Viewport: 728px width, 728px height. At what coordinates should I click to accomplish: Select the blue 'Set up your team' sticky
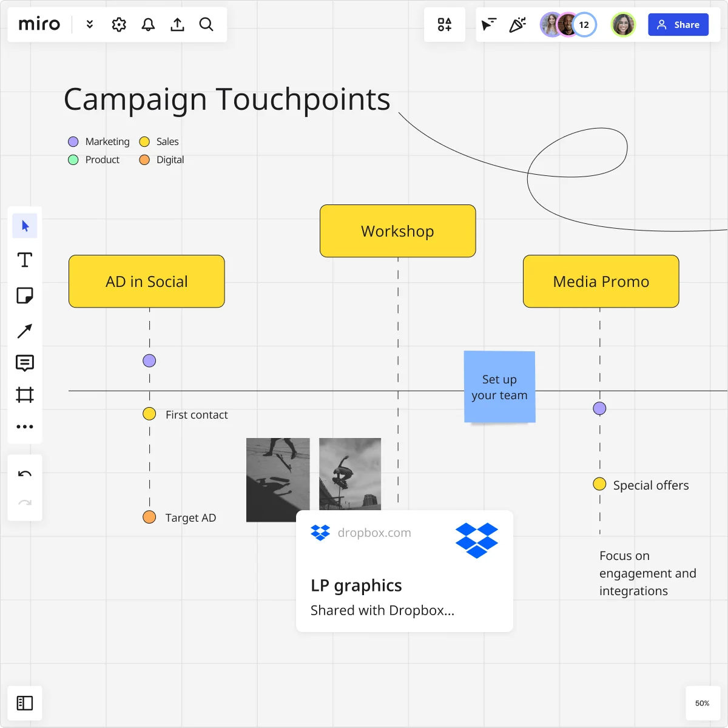(499, 387)
